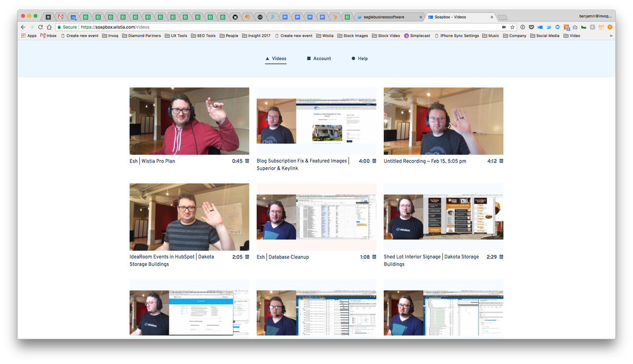Click the 4:00 duration text

tap(364, 161)
